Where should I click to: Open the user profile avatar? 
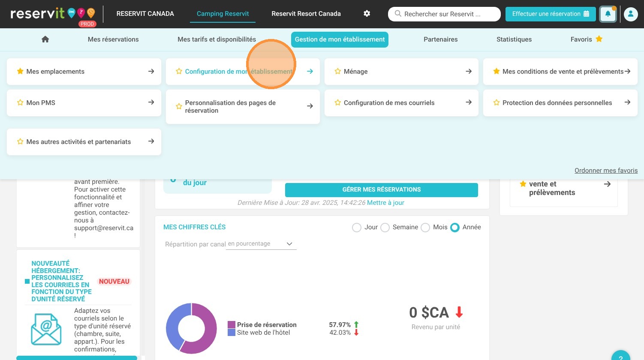[631, 14]
